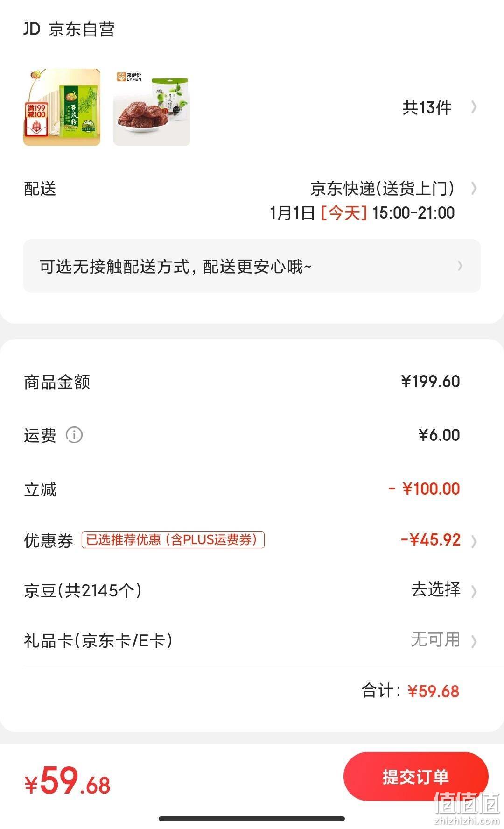Open the green product thumbnail with 满199减100 badge
The height and width of the screenshot is (829, 504).
click(62, 107)
